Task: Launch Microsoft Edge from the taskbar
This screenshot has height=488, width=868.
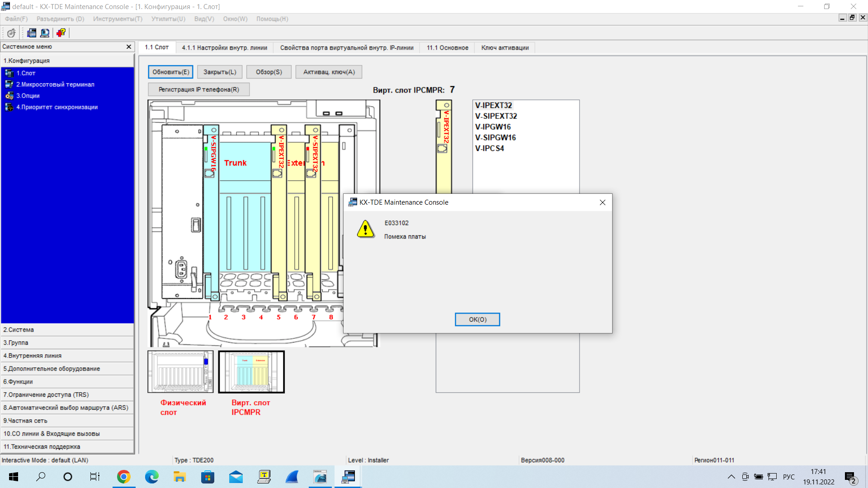Action: 151,477
